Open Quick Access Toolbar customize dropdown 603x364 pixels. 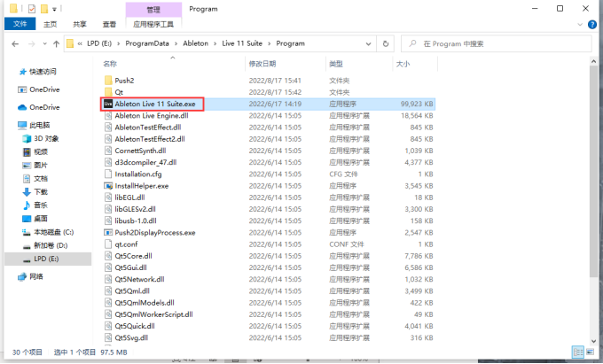click(54, 9)
